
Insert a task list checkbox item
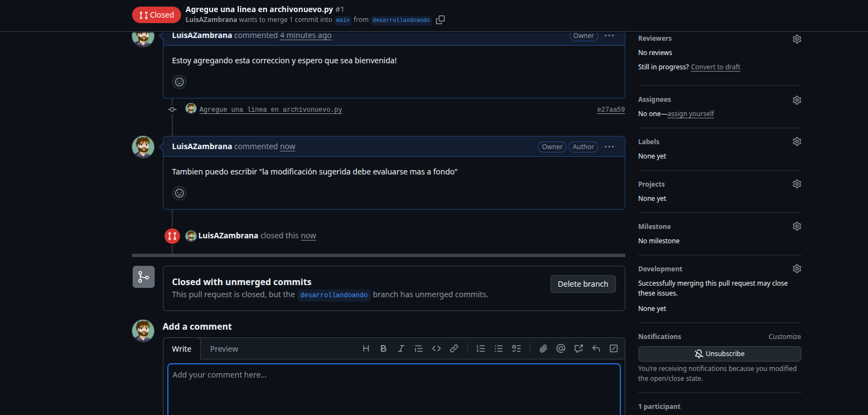pyautogui.click(x=516, y=348)
